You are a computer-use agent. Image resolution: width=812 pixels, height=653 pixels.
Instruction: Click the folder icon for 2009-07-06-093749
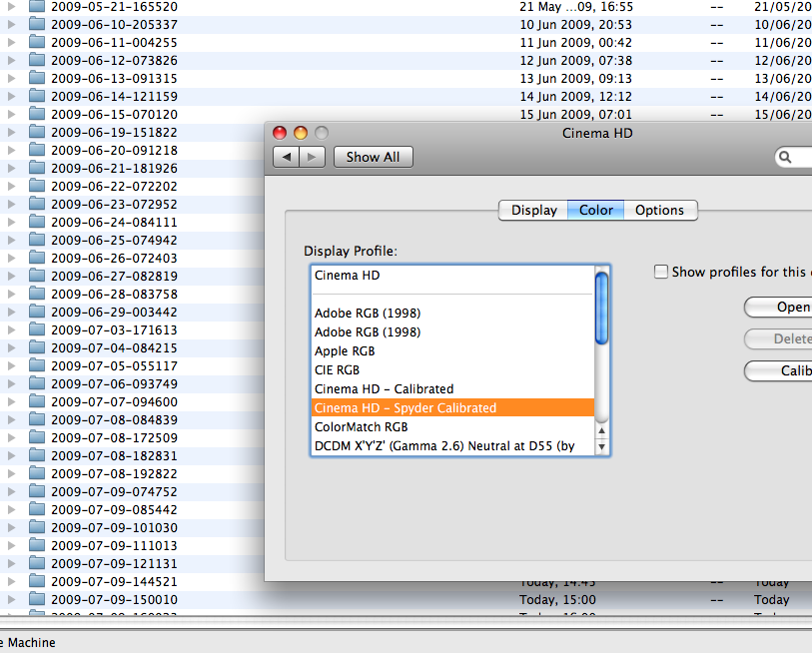tap(37, 383)
